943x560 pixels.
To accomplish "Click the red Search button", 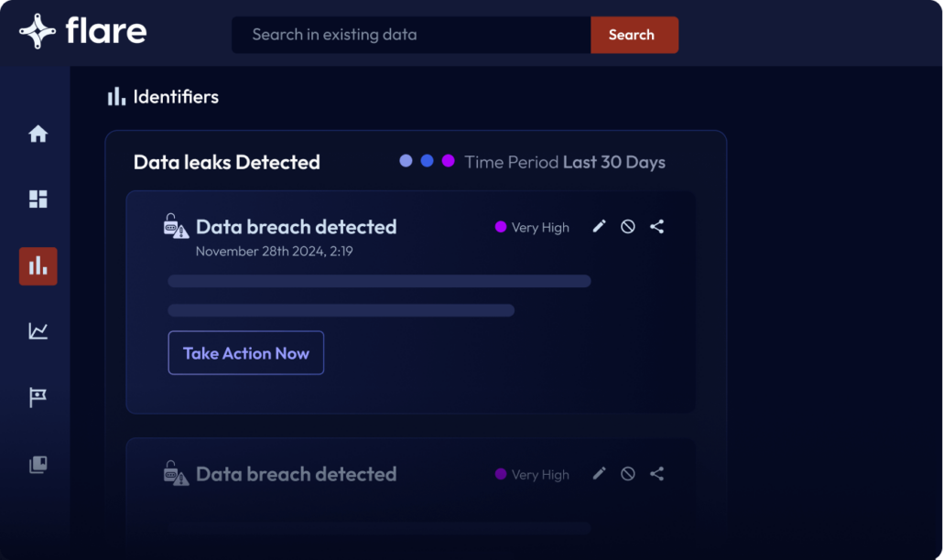I will (634, 35).
